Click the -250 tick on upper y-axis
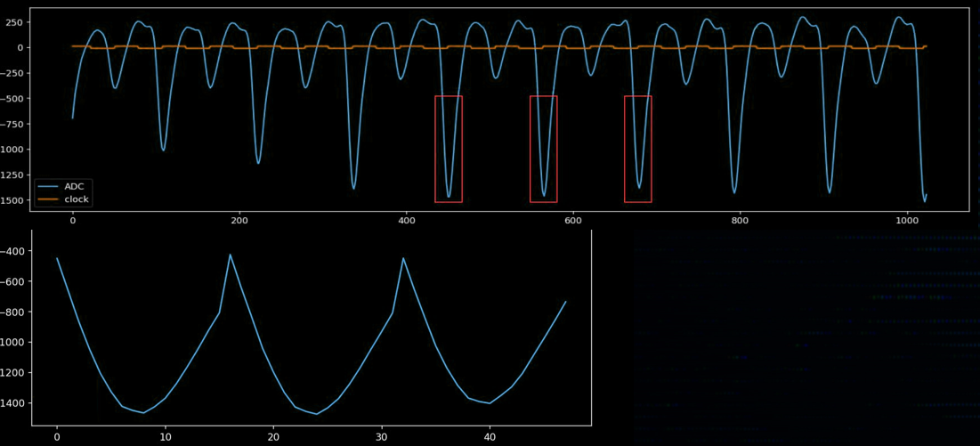This screenshot has width=980, height=446. (x=12, y=73)
